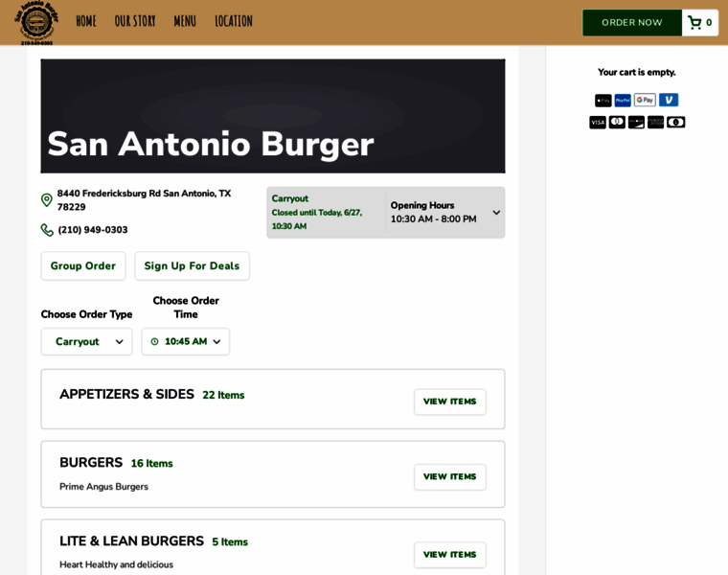Start a Group Order
The height and width of the screenshot is (575, 728).
(x=83, y=266)
